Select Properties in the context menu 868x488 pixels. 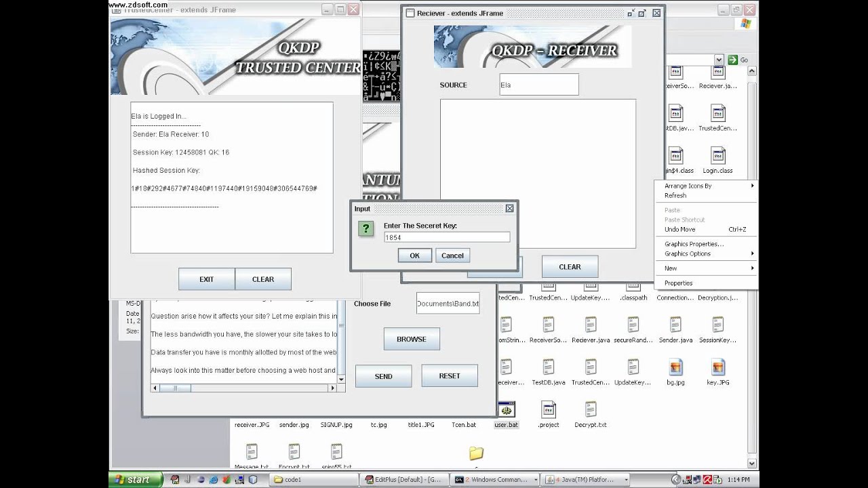click(678, 283)
